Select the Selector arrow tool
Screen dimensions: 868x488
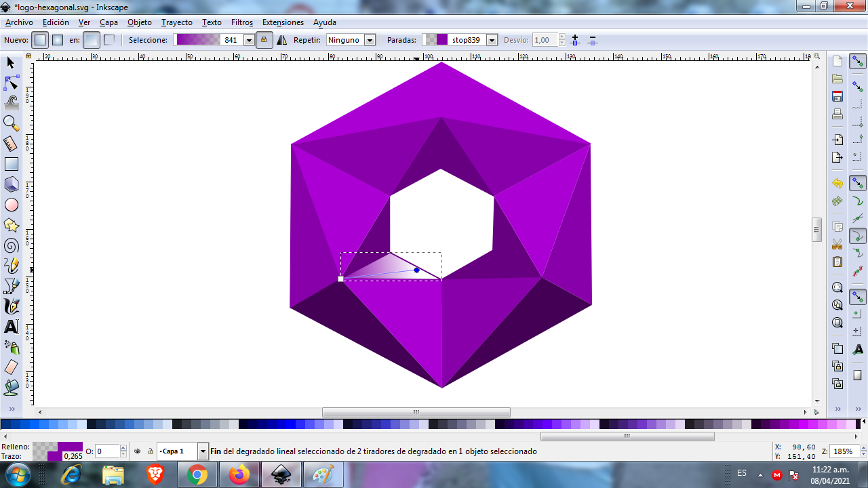pyautogui.click(x=11, y=62)
